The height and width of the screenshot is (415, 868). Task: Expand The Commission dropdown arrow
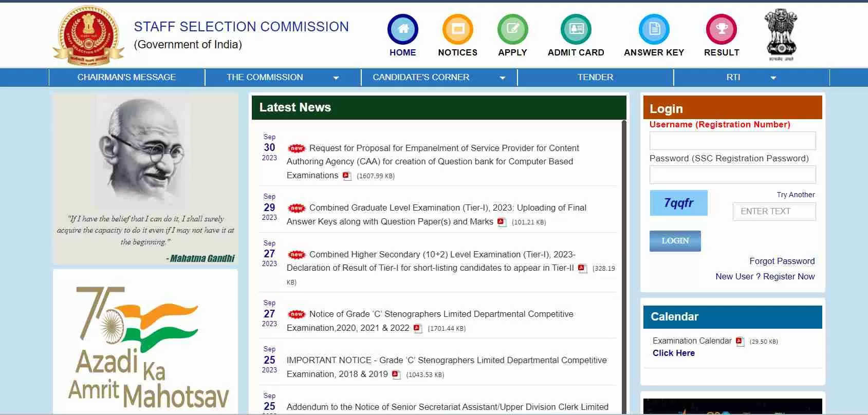pyautogui.click(x=336, y=78)
